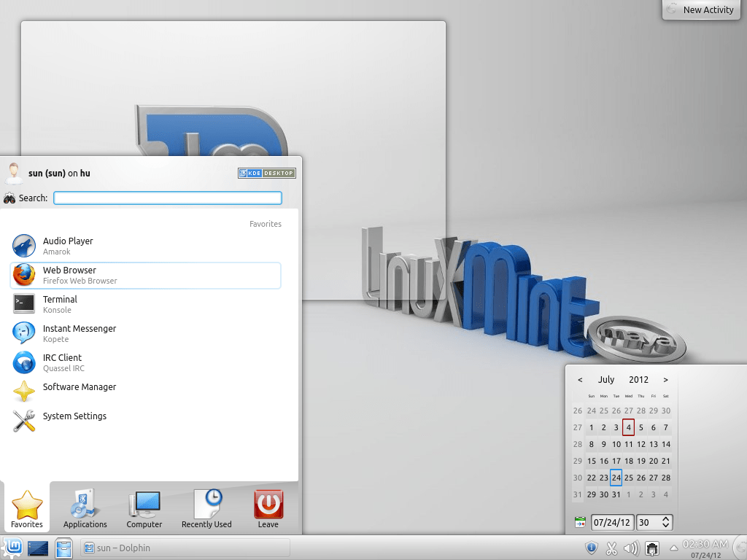
Task: Click inside the Search text field
Action: [x=167, y=197]
